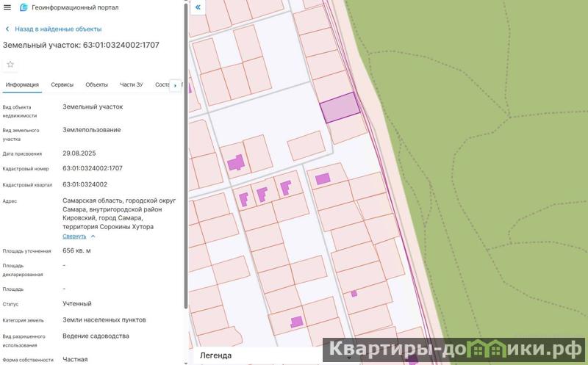The width and height of the screenshot is (588, 365).
Task: Collapse address with the Свернуть link
Action: [74, 236]
